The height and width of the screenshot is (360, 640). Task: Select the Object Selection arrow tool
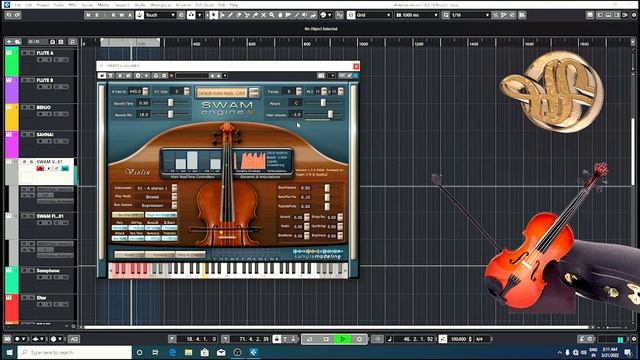pyautogui.click(x=214, y=15)
